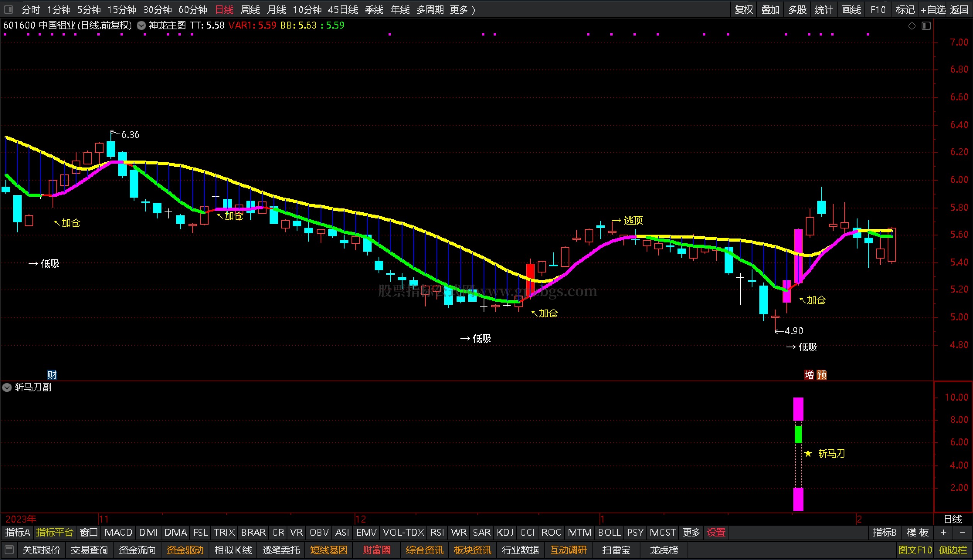Viewport: 973px width, 560px height.
Task: Open 相似K线 in the bottom bar
Action: tap(233, 550)
